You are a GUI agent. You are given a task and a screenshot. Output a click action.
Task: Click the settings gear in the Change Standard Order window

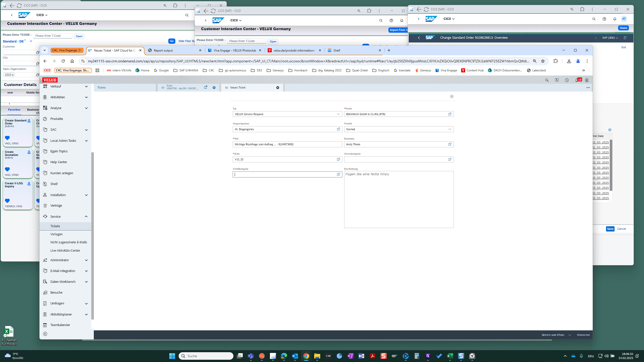pyautogui.click(x=610, y=130)
